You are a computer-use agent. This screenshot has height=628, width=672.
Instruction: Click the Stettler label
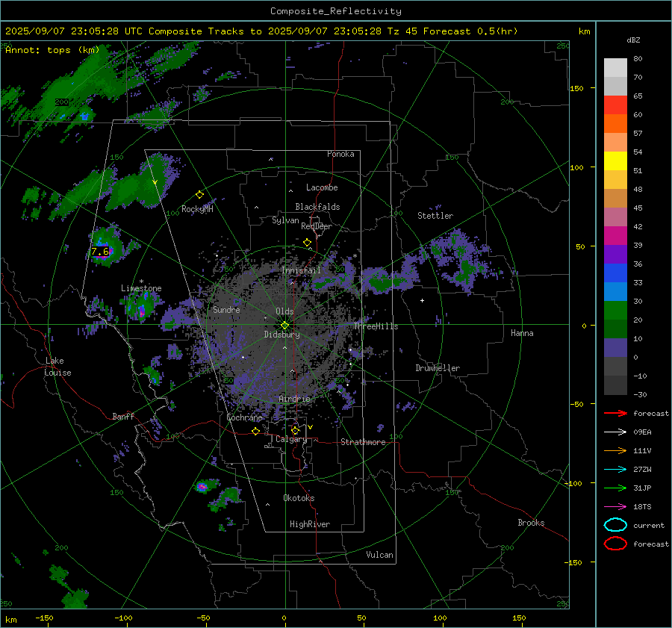coord(435,216)
